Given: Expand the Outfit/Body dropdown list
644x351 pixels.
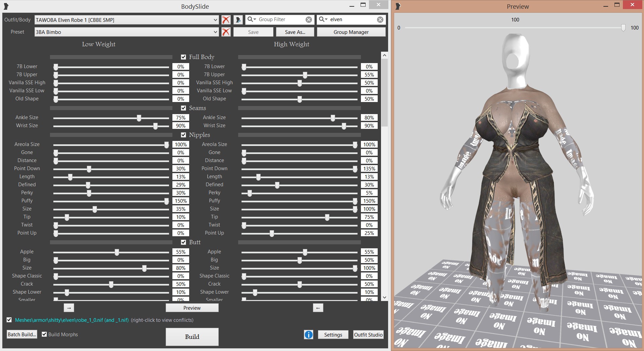Looking at the screenshot, I should coord(215,20).
